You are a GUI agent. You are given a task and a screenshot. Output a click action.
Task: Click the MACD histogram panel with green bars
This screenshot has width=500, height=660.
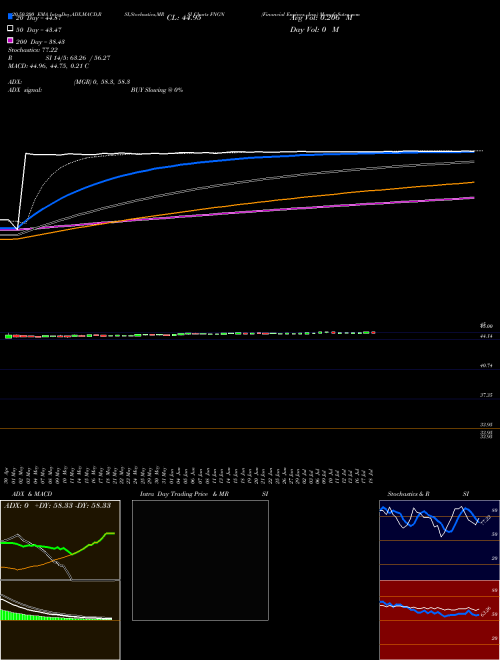60,620
